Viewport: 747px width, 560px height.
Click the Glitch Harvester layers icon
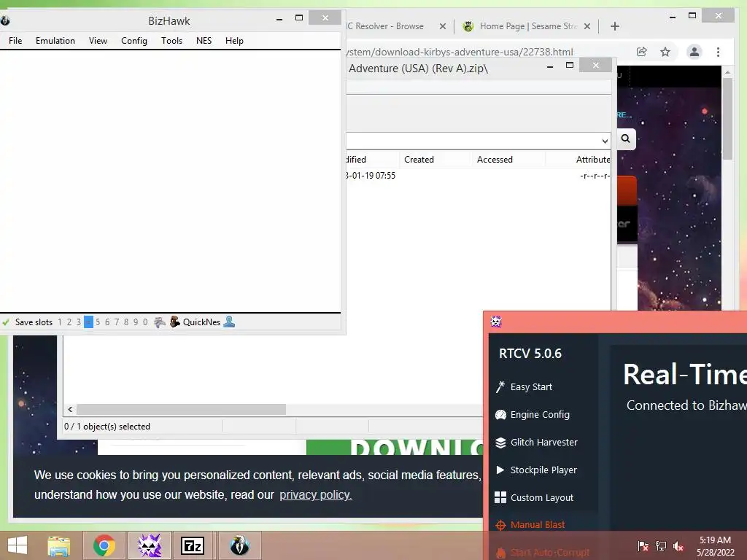click(500, 443)
